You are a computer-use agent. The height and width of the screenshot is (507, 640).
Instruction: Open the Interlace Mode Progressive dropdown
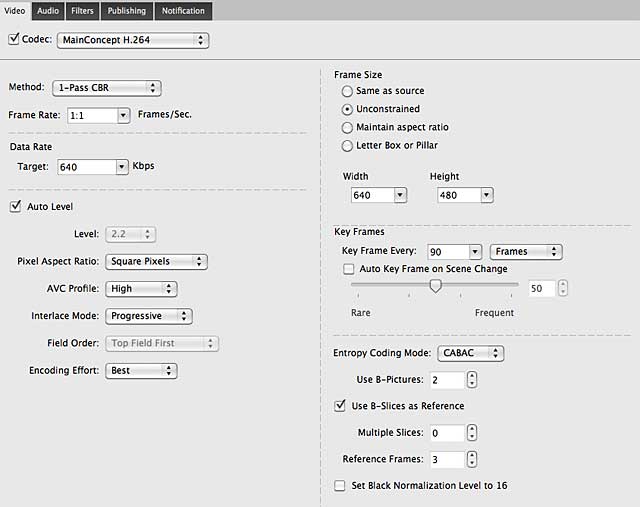tap(149, 316)
